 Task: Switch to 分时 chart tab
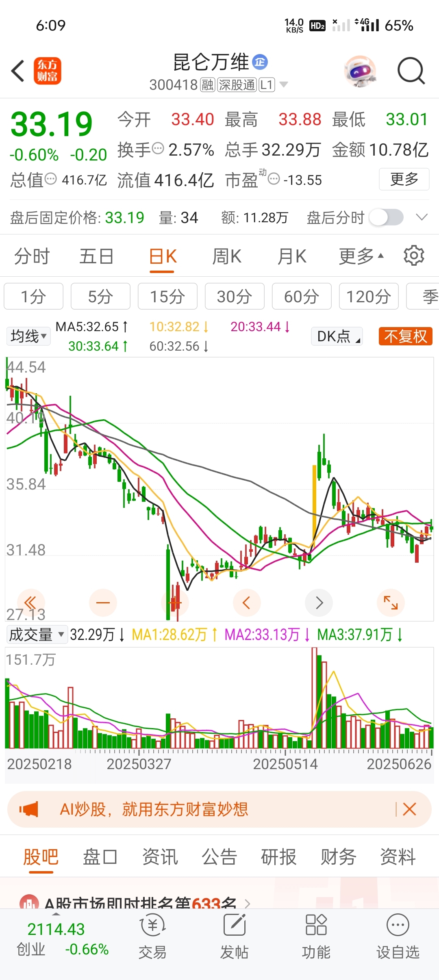(32, 256)
